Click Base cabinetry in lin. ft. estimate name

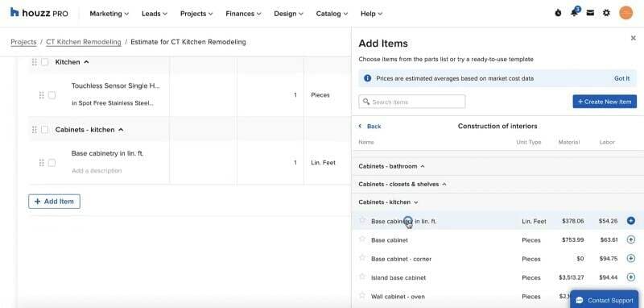[x=108, y=153]
